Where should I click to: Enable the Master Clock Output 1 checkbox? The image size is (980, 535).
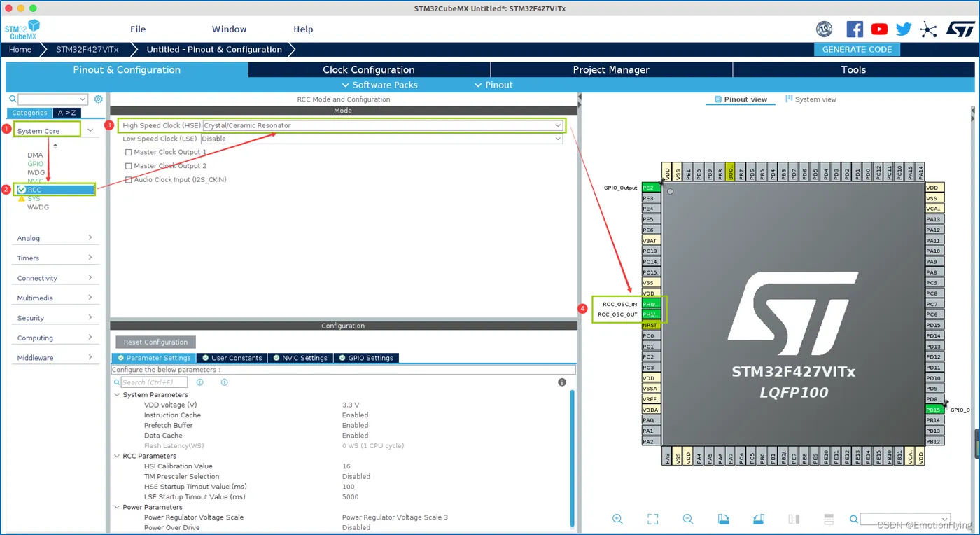click(128, 152)
